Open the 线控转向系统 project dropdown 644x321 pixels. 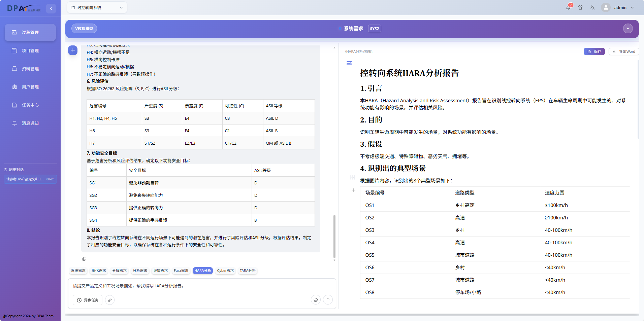(x=97, y=7)
